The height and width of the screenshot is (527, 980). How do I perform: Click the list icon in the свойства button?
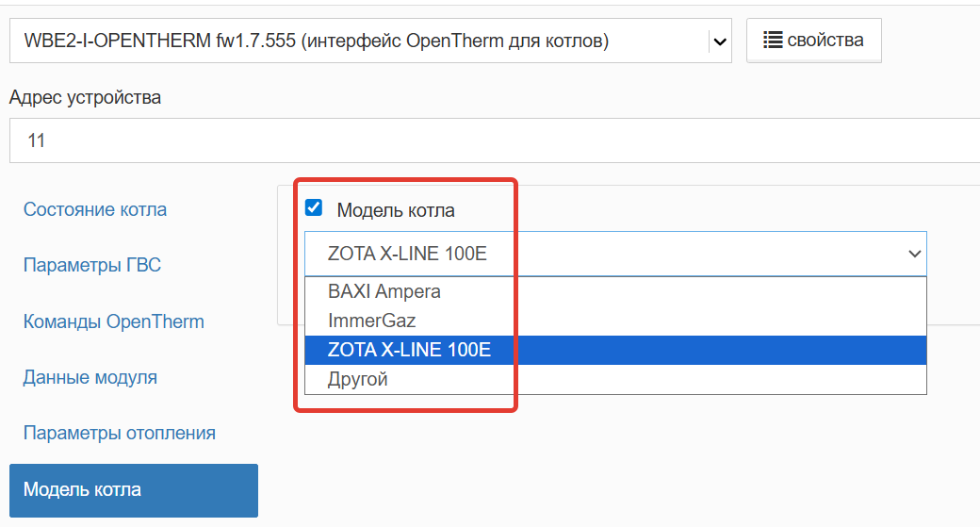(x=773, y=41)
